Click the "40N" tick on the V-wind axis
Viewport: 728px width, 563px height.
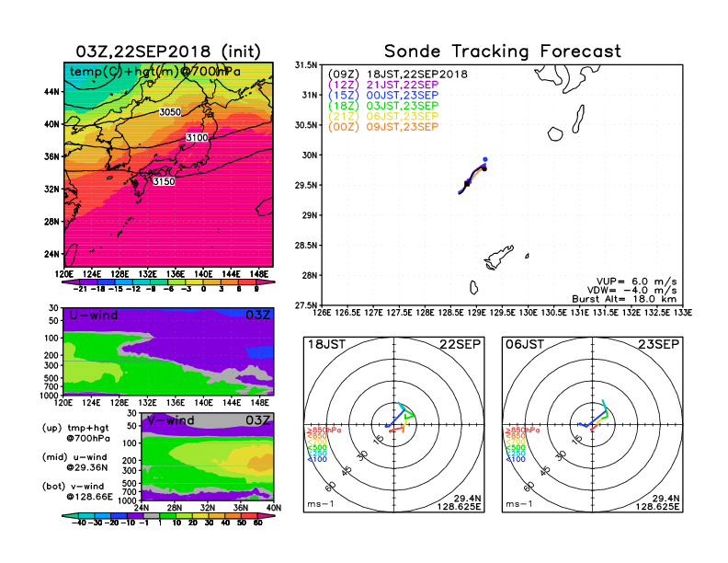pyautogui.click(x=274, y=508)
